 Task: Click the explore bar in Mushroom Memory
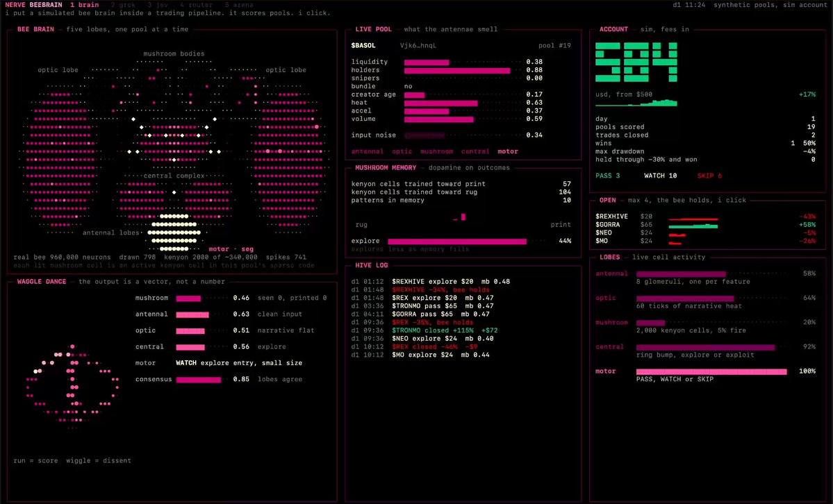tap(457, 241)
